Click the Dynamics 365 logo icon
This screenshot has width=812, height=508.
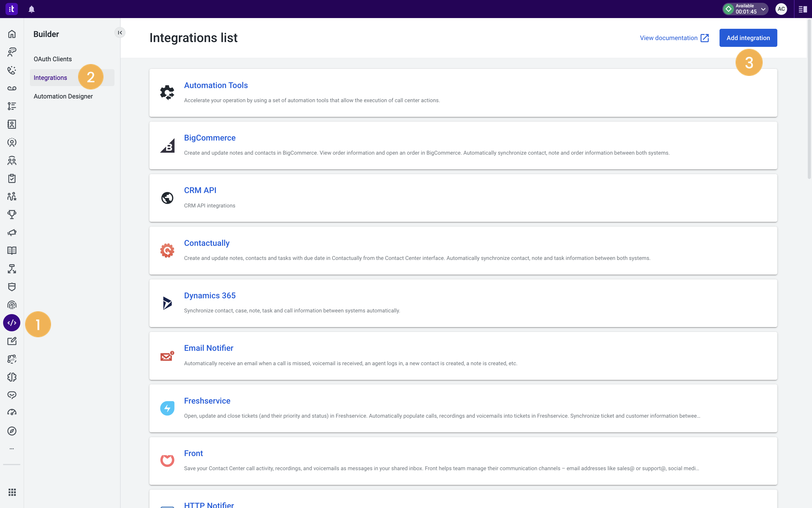pyautogui.click(x=167, y=303)
